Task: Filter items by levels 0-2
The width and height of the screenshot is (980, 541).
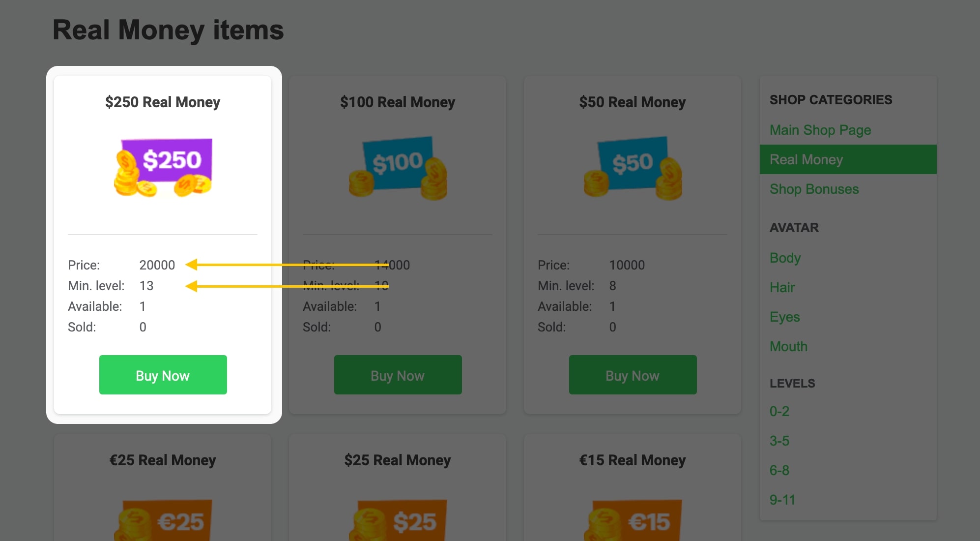Action: (x=779, y=412)
